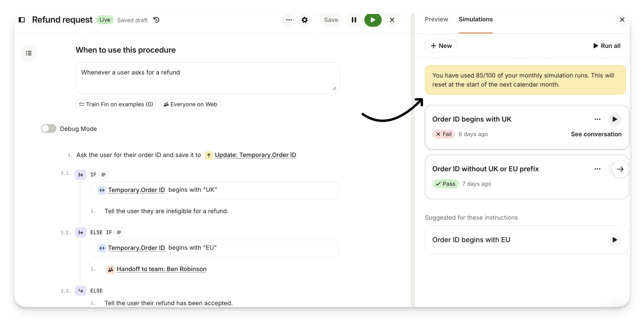Viewport: 644px width, 321px height.
Task: Click 'See conversation' link
Action: [596, 134]
